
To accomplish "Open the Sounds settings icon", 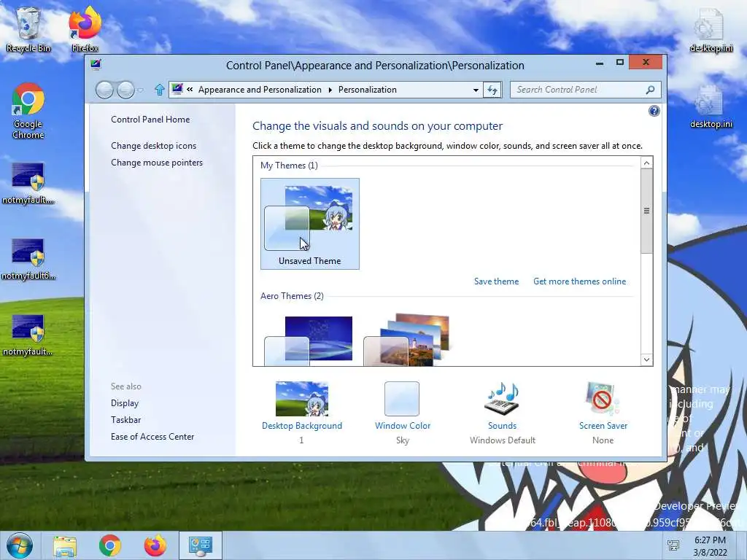I will coord(502,399).
